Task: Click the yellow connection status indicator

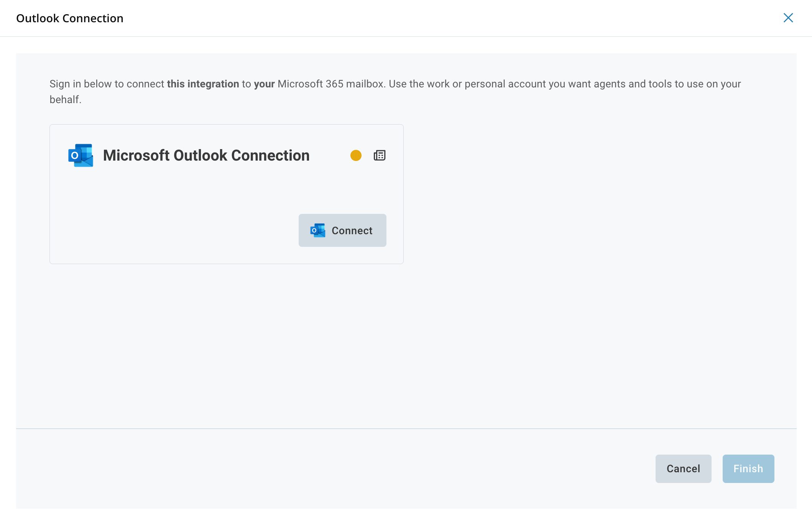Action: coord(356,155)
